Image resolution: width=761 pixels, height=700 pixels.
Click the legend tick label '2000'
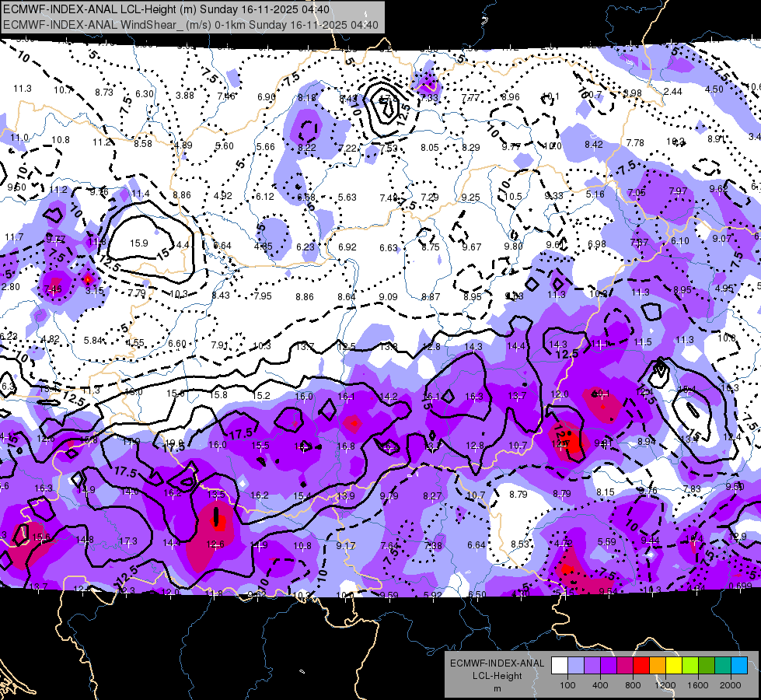pyautogui.click(x=731, y=685)
